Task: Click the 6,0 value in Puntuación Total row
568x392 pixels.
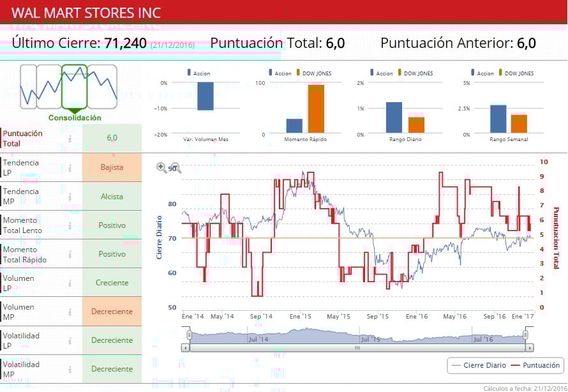Action: pyautogui.click(x=112, y=138)
